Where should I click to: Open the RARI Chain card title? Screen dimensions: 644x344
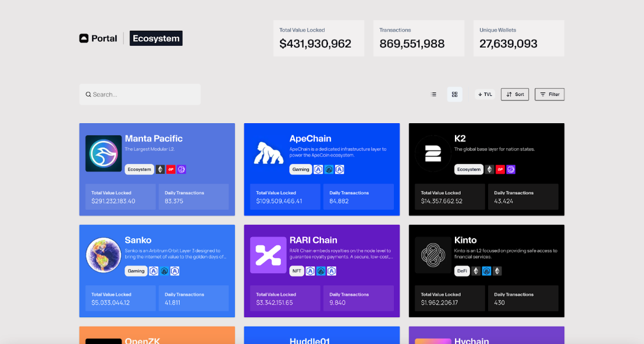point(314,240)
